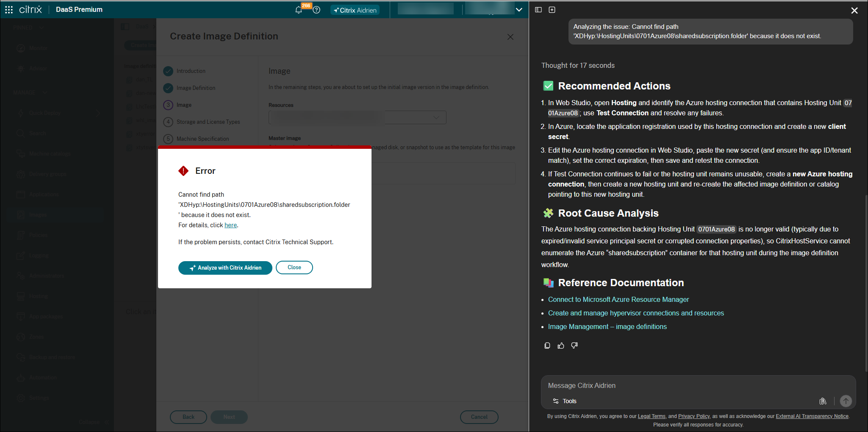868x432 pixels.
Task: Toggle the Aidrien sidebar panel icon
Action: [538, 10]
